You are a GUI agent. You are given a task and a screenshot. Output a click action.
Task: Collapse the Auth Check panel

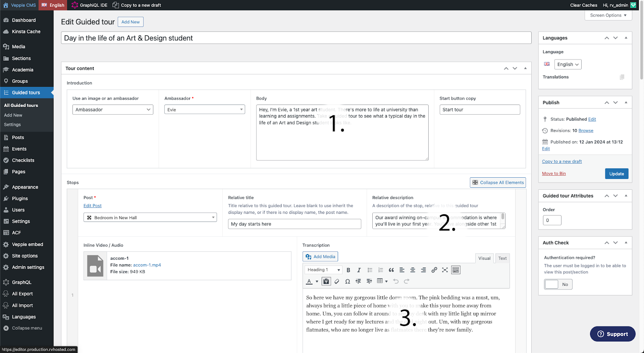tap(626, 243)
